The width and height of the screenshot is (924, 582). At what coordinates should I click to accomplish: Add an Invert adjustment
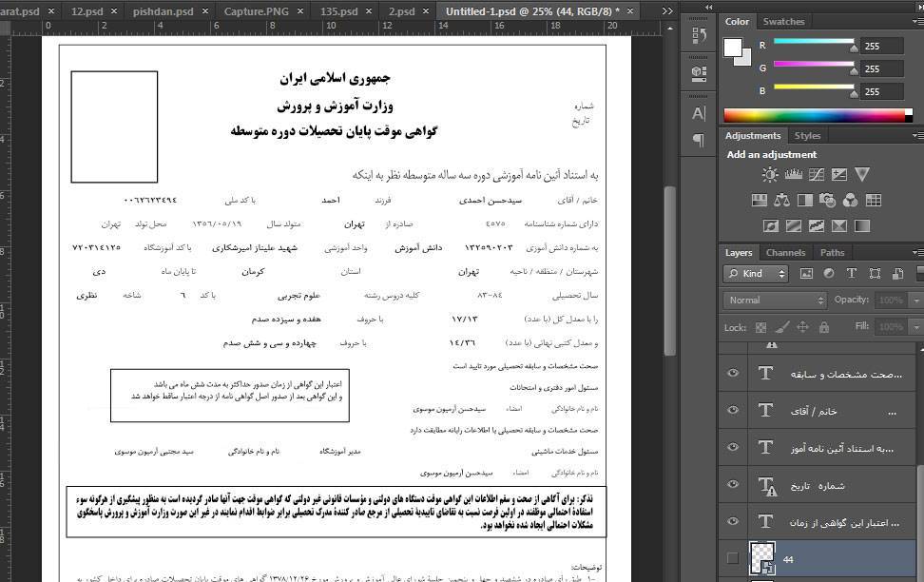click(770, 225)
